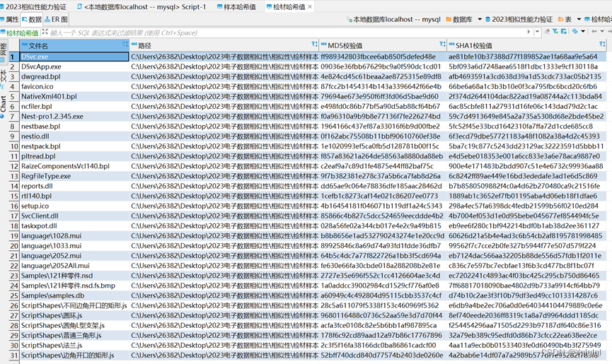Click the MD5校验值 column header
612x364 pixels.
click(x=383, y=46)
